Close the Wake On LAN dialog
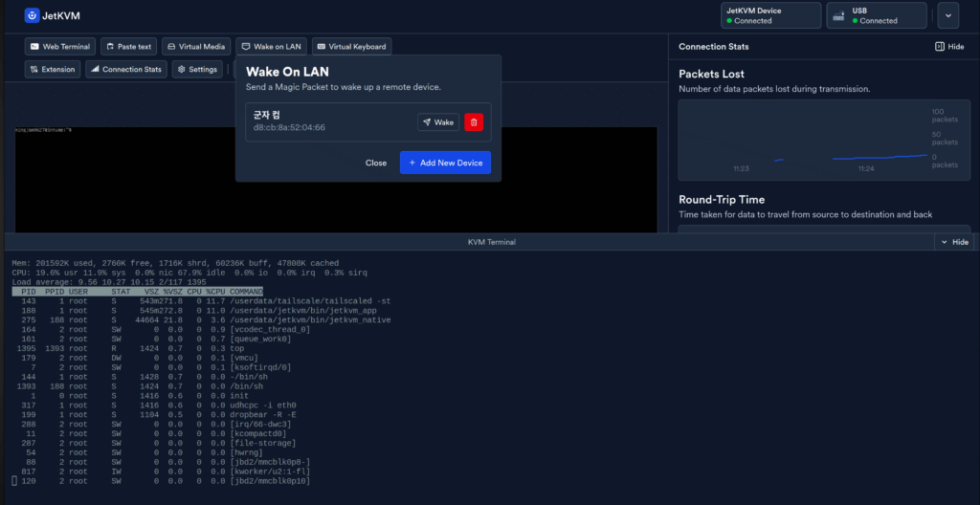This screenshot has width=980, height=505. coord(375,163)
